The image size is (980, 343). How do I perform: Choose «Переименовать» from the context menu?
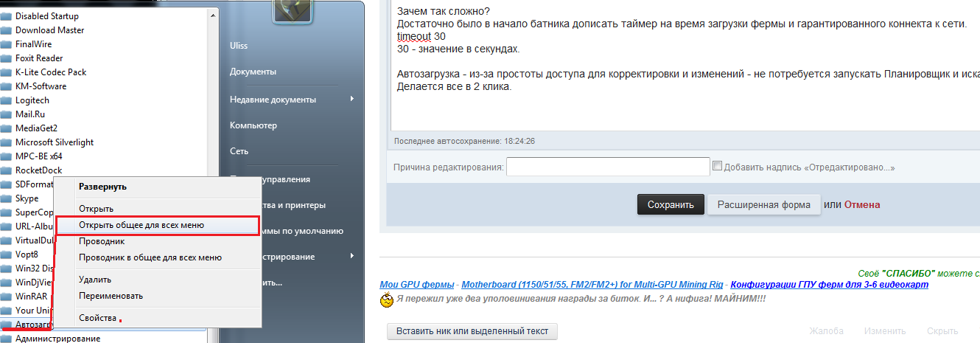111,296
